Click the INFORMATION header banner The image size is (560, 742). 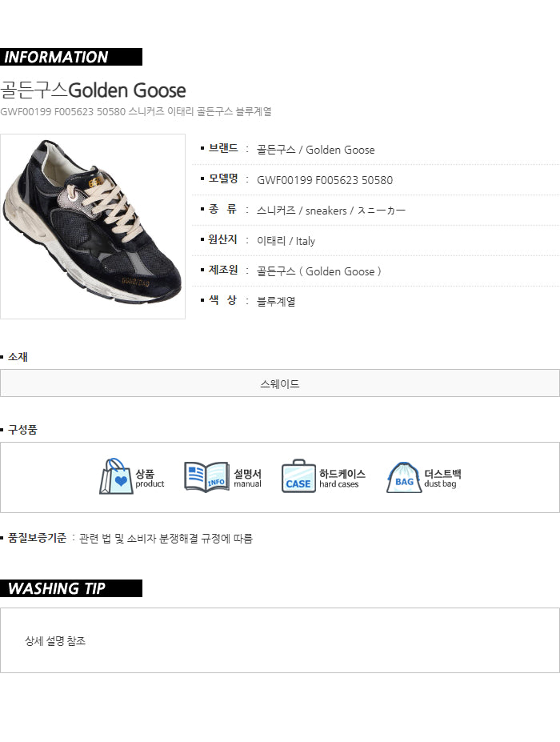[x=71, y=57]
